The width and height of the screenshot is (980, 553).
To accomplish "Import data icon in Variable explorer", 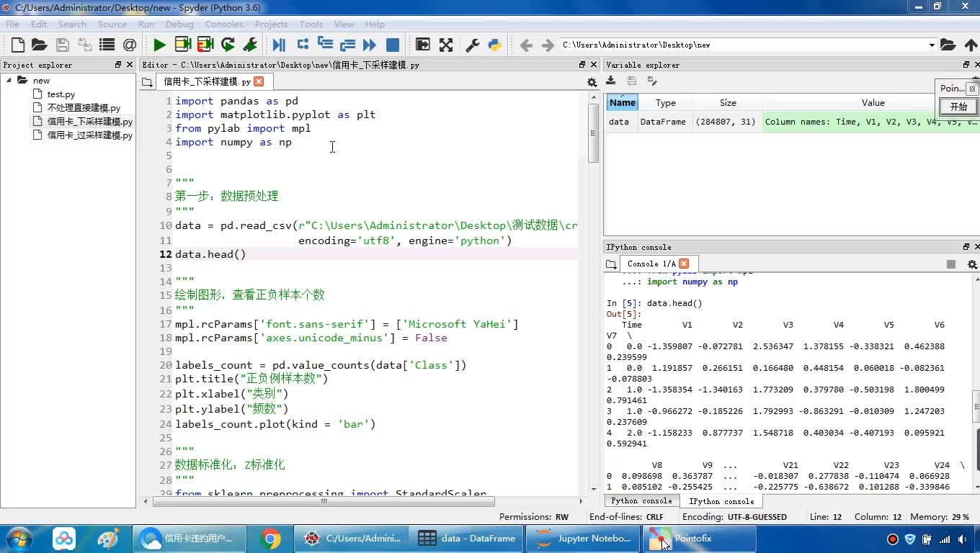I will pyautogui.click(x=611, y=81).
